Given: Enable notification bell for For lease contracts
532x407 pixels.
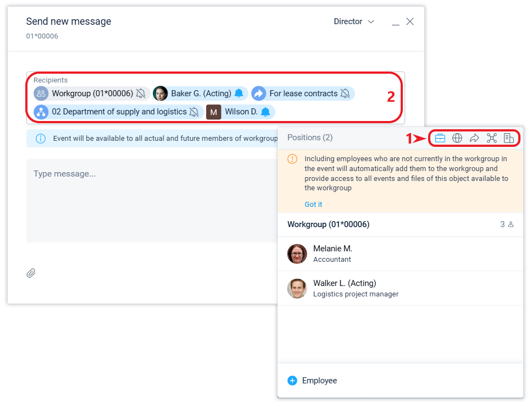Looking at the screenshot, I should click(345, 94).
